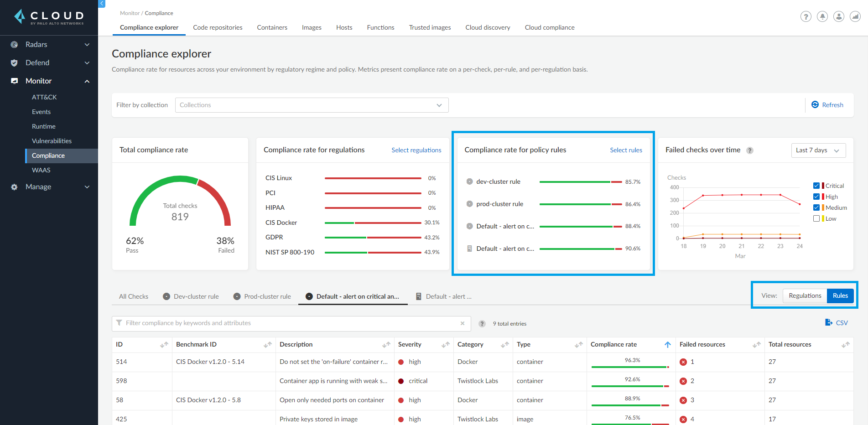Click the Defend shield icon
This screenshot has width=868, height=425.
[14, 63]
